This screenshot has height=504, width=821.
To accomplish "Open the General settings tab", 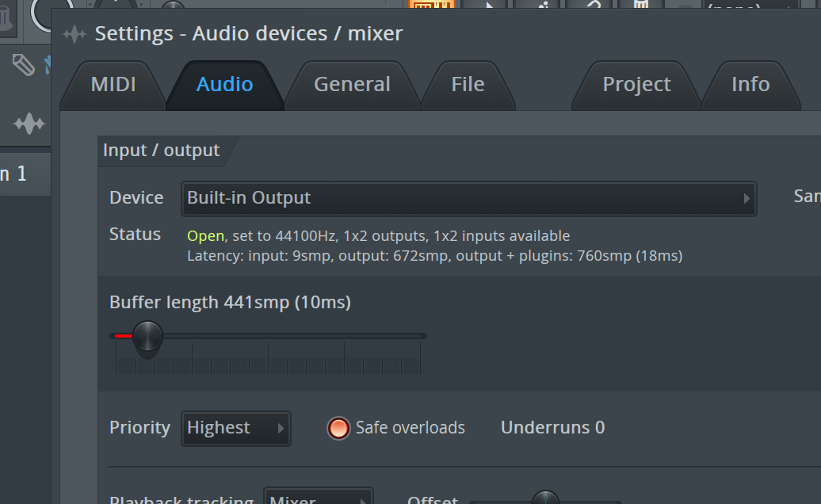I will (x=352, y=85).
